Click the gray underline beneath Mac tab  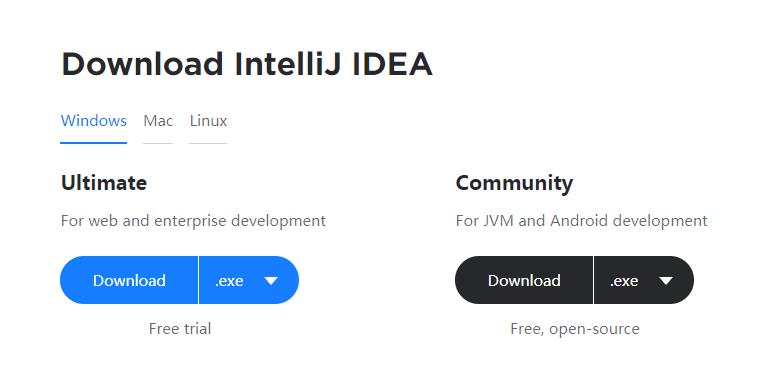(x=158, y=143)
